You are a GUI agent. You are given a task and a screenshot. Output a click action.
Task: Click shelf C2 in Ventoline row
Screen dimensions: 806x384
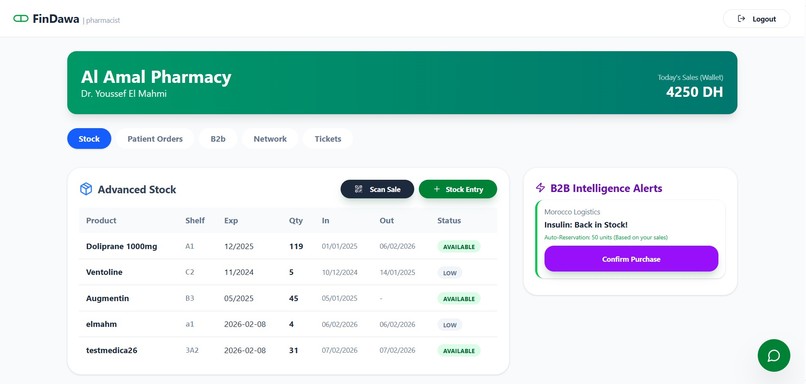coord(190,272)
